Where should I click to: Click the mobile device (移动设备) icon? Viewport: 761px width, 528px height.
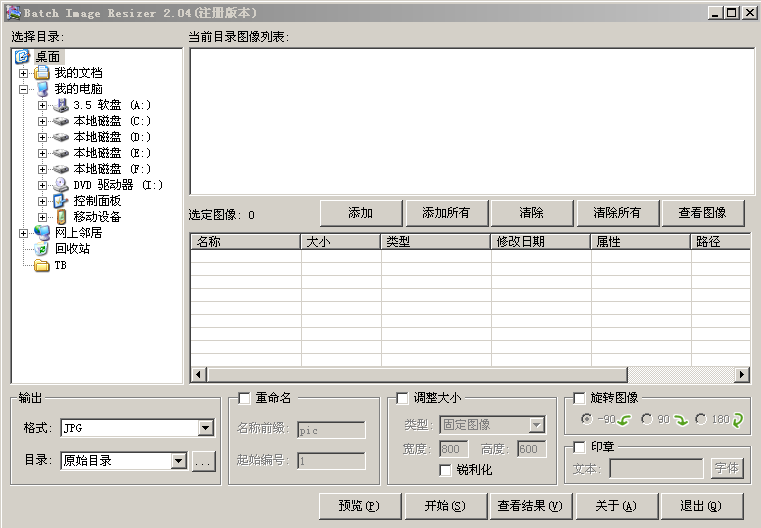[x=62, y=217]
